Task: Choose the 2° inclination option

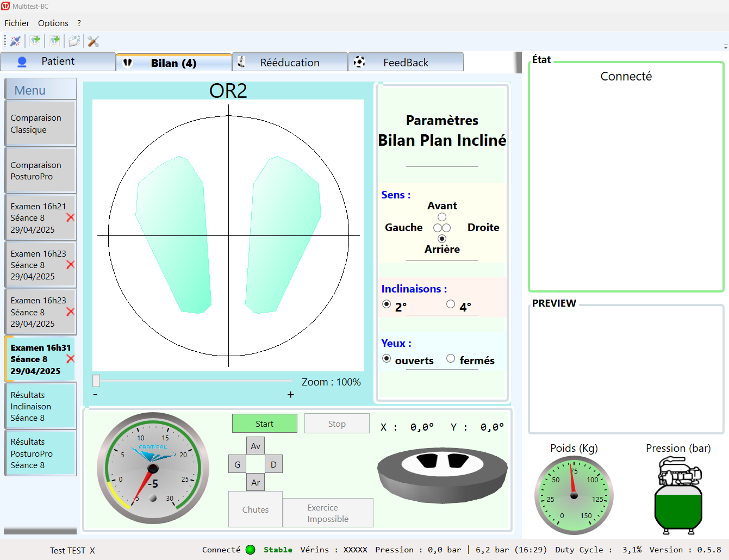Action: [x=387, y=304]
